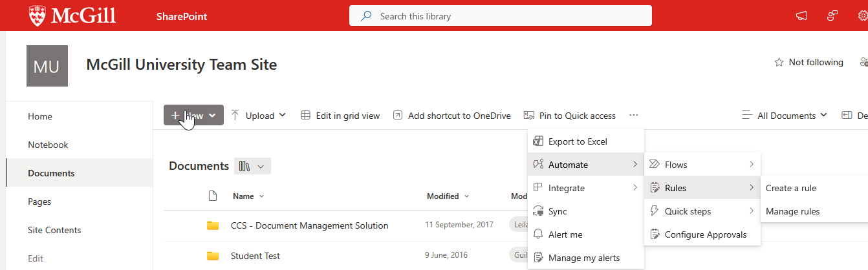The height and width of the screenshot is (270, 868).
Task: Click the settings gear icon
Action: tap(863, 16)
